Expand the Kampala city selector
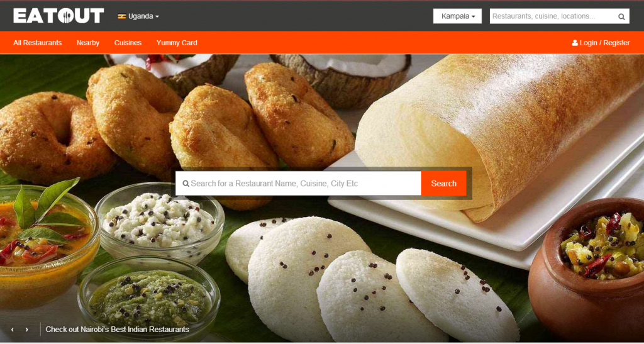 click(x=458, y=16)
